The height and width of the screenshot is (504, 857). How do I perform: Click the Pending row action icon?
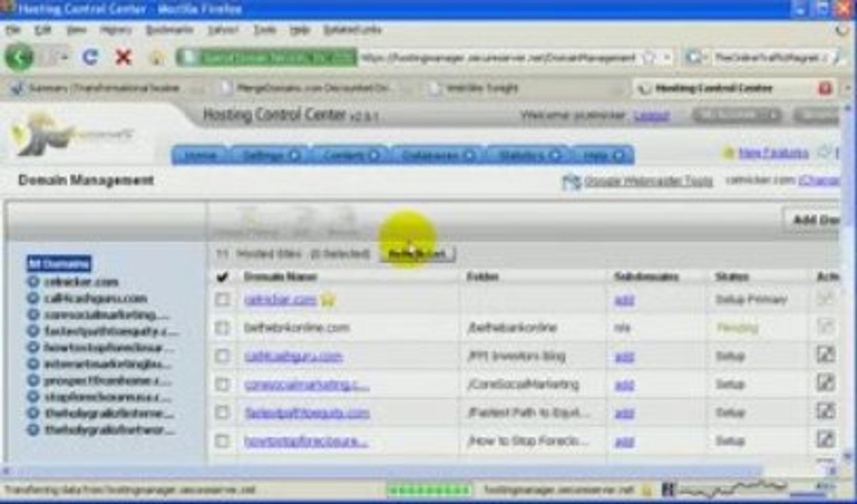tap(826, 326)
